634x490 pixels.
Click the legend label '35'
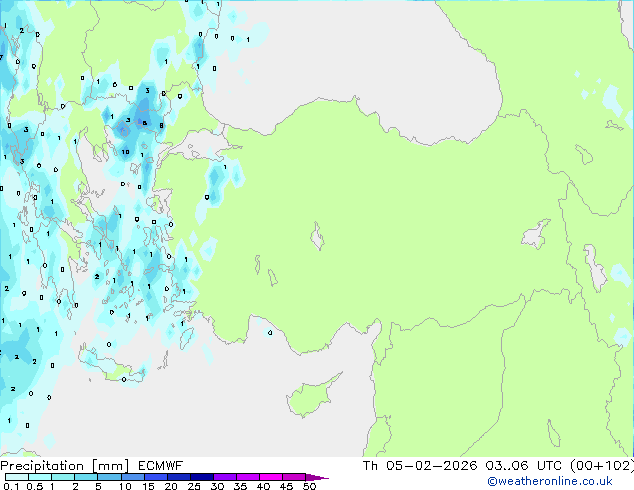click(x=240, y=486)
